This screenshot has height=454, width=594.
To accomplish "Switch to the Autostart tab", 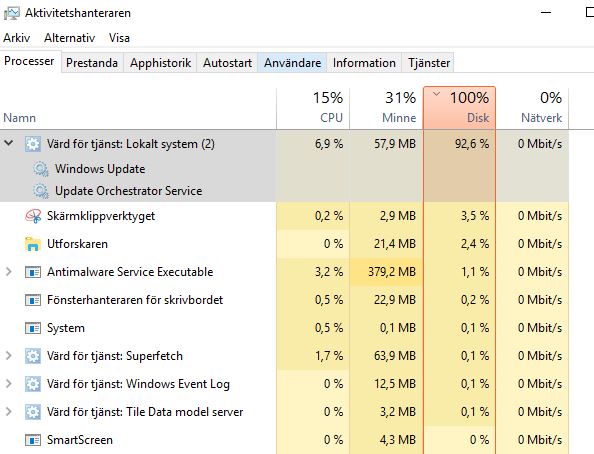I will (227, 63).
